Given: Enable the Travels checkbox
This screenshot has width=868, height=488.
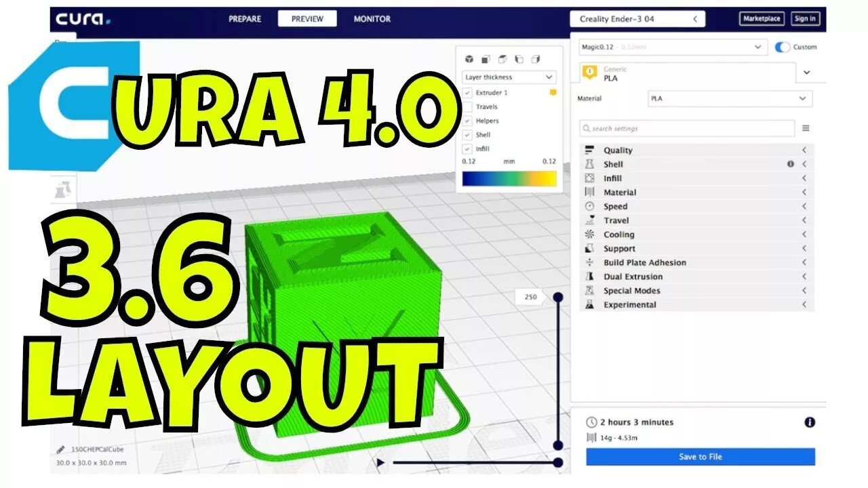Looking at the screenshot, I should tap(468, 106).
